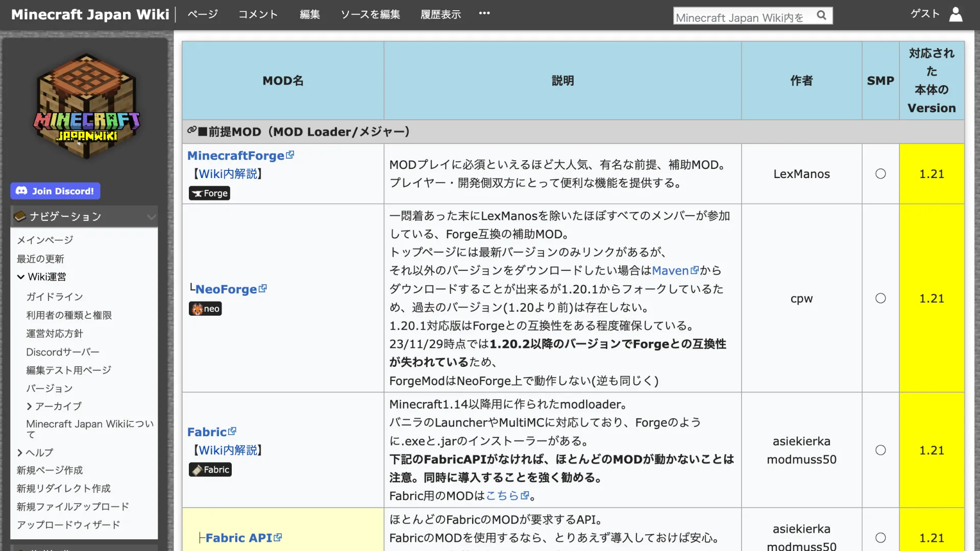Open 編集テスト用ページ in sidebar

coord(69,370)
